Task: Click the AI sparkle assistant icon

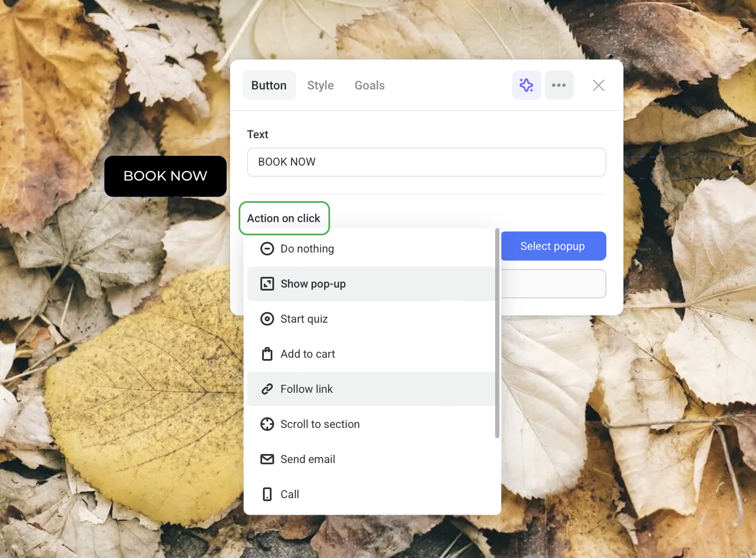Action: [526, 85]
